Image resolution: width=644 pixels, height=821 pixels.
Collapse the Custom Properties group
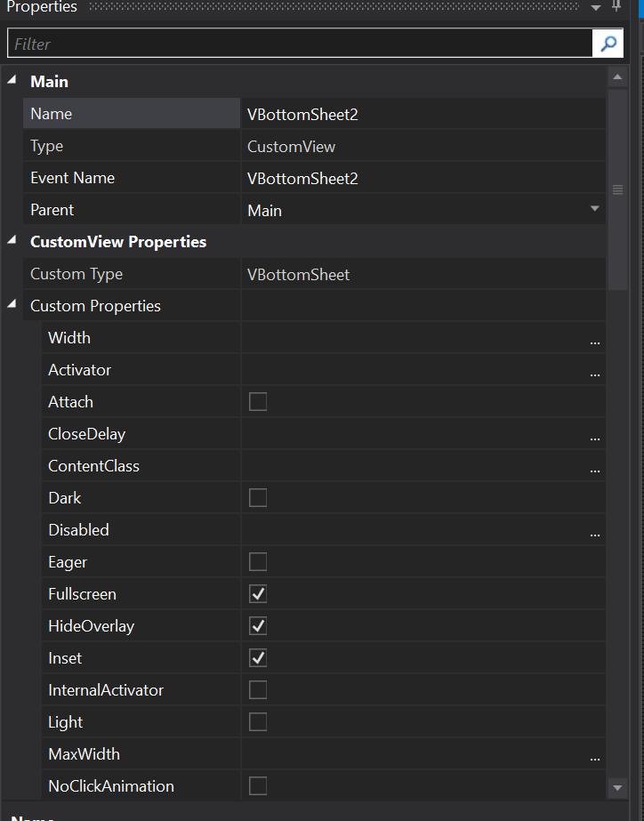(12, 305)
